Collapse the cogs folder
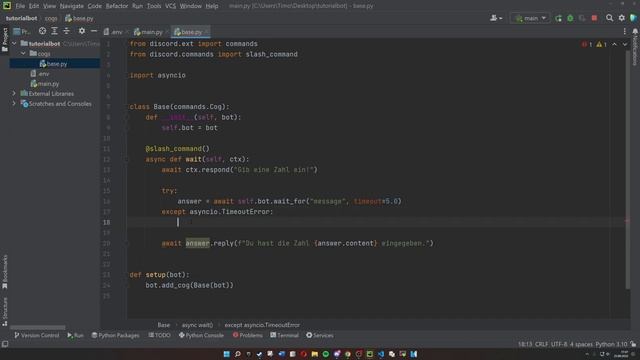Image resolution: width=640 pixels, height=360 pixels. (23, 53)
